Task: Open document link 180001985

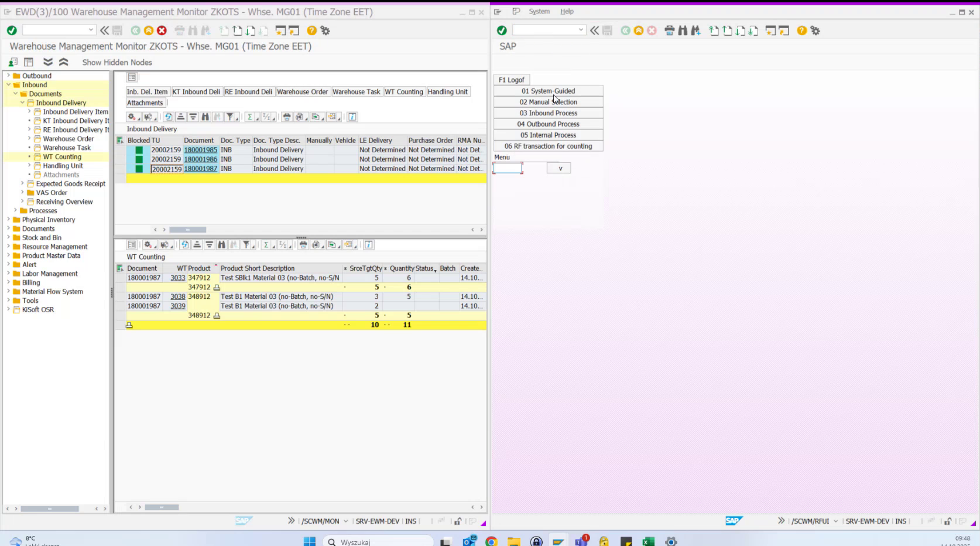Action: tap(200, 149)
